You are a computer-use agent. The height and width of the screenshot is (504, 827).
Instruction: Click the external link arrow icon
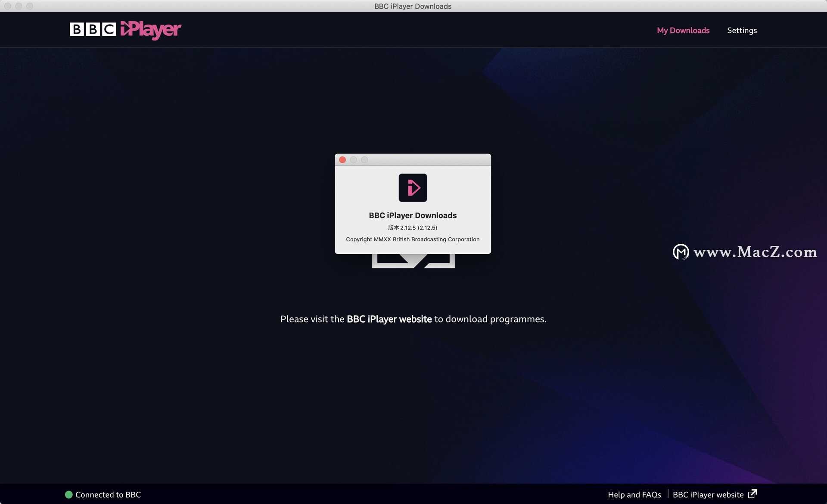point(752,494)
